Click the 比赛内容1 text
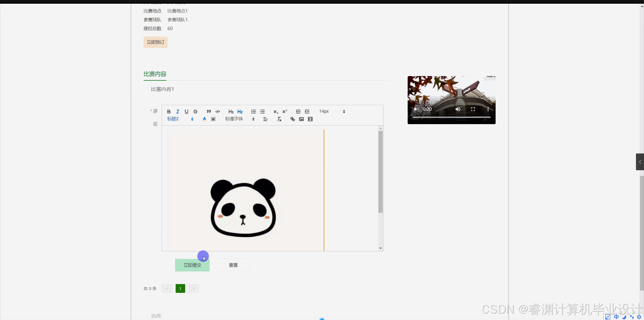644x320 pixels. point(162,89)
